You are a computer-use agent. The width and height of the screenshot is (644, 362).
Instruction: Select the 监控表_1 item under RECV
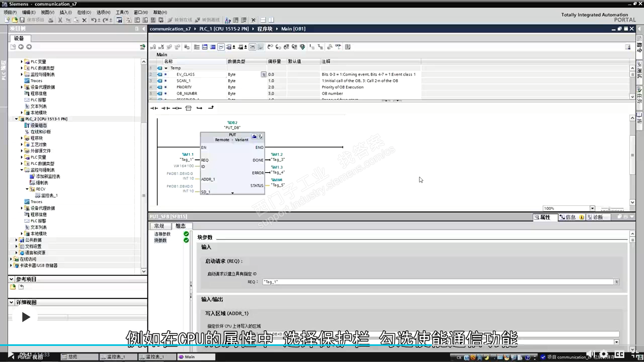[46, 195]
